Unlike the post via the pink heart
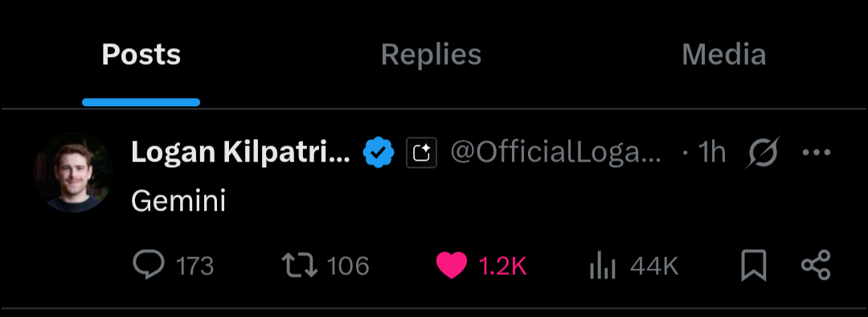 tap(452, 266)
